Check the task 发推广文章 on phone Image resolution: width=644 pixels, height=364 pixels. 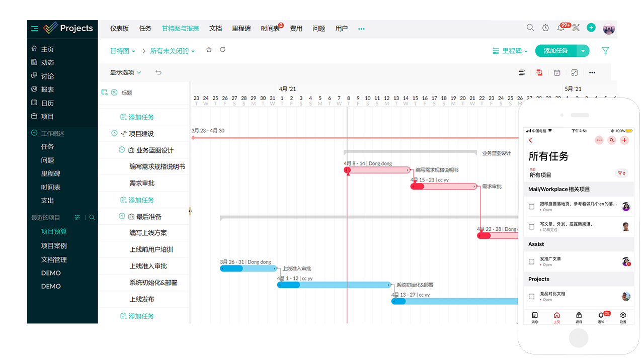tap(531, 261)
